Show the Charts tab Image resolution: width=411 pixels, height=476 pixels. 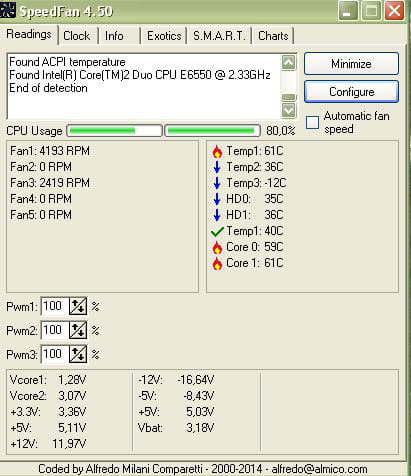pos(273,36)
